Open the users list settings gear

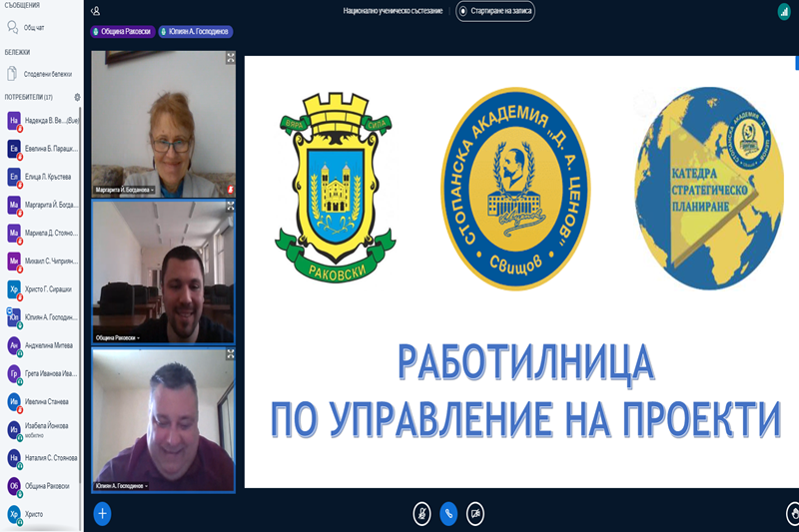tap(77, 97)
